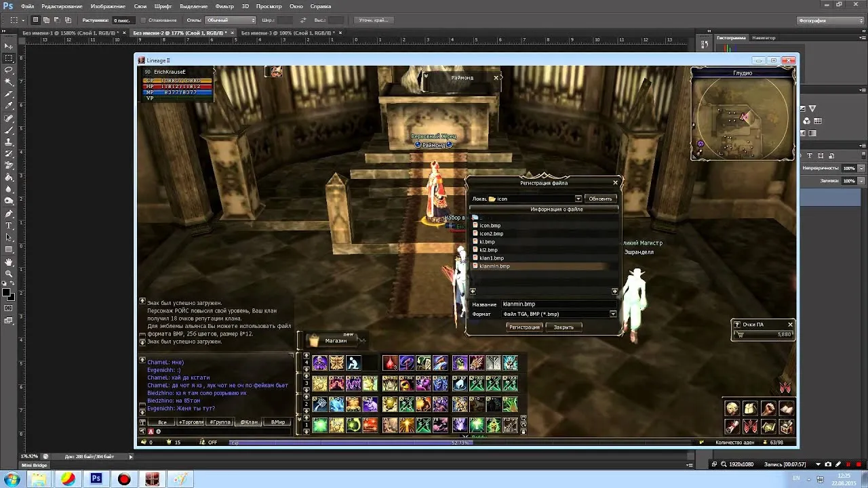
Task: Open the Заливка 100% dropdown arrow
Action: (862, 181)
